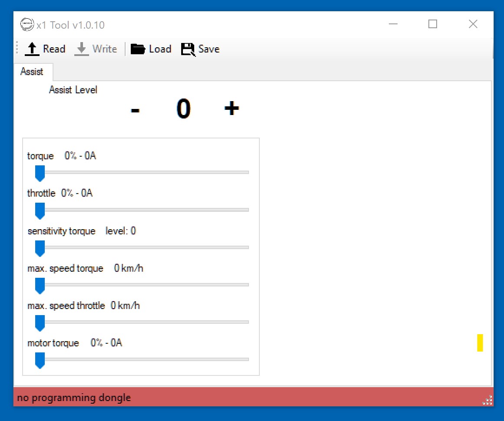Click the Save floppy disk icon
Viewport: 504px width, 421px height.
click(x=188, y=49)
